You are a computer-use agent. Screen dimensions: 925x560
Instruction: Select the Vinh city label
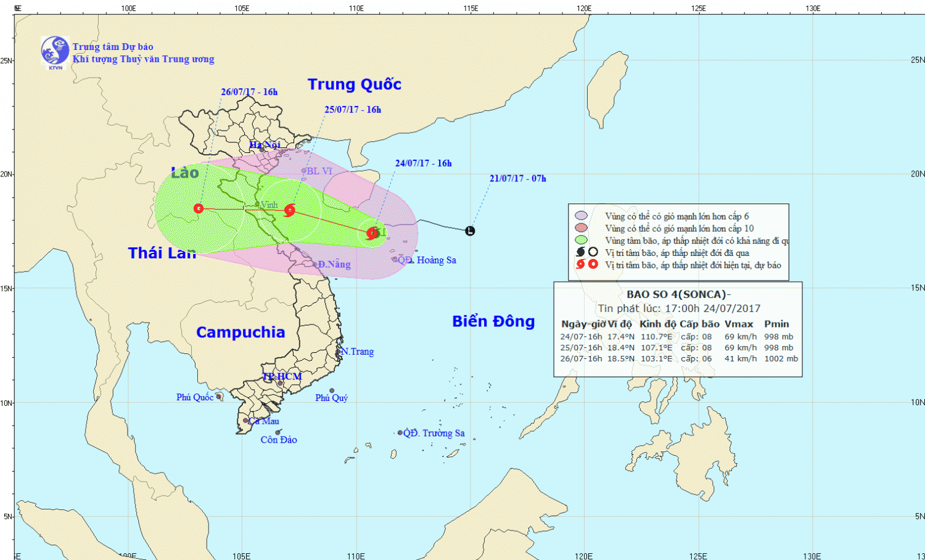[269, 205]
